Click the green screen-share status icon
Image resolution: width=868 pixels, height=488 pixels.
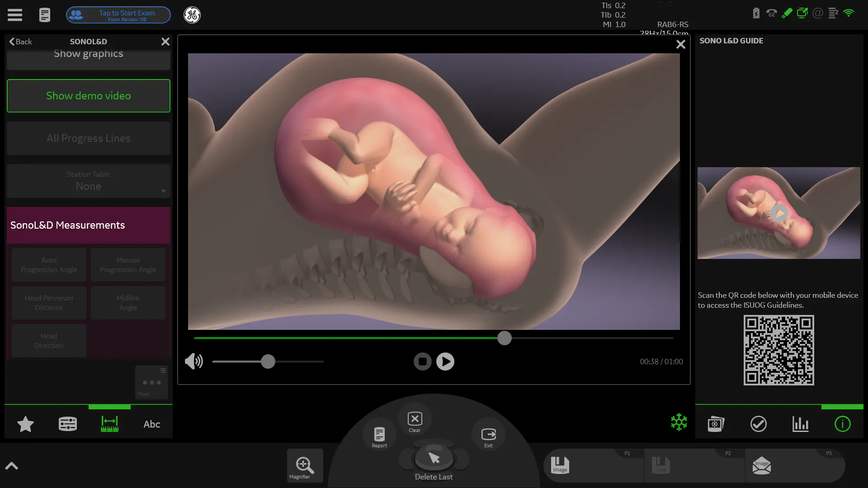[802, 13]
